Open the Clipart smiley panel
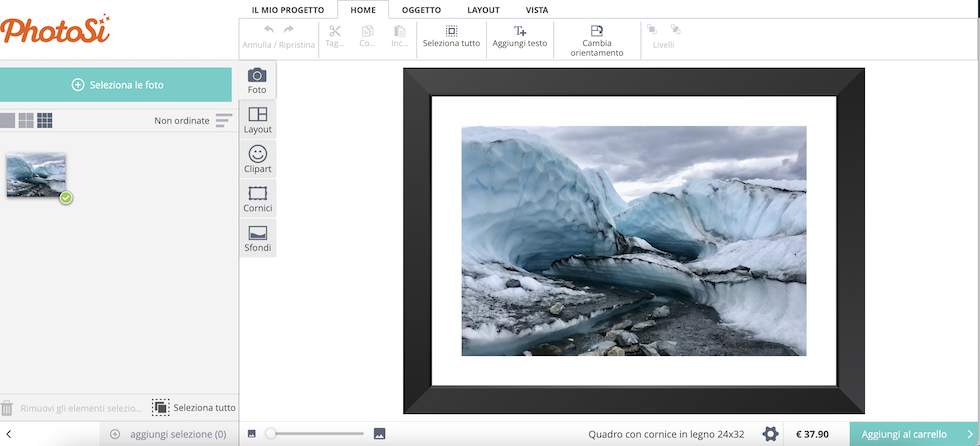 [x=257, y=160]
